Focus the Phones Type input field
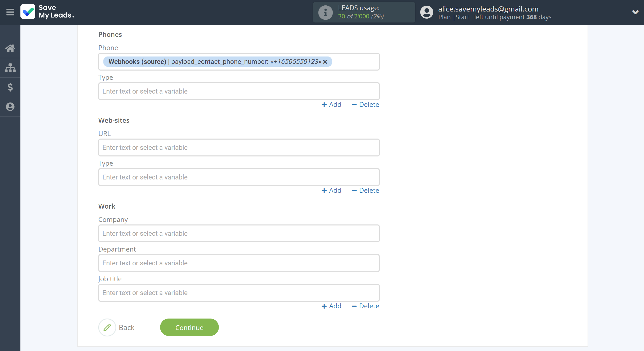Image resolution: width=644 pixels, height=351 pixels. (x=239, y=91)
